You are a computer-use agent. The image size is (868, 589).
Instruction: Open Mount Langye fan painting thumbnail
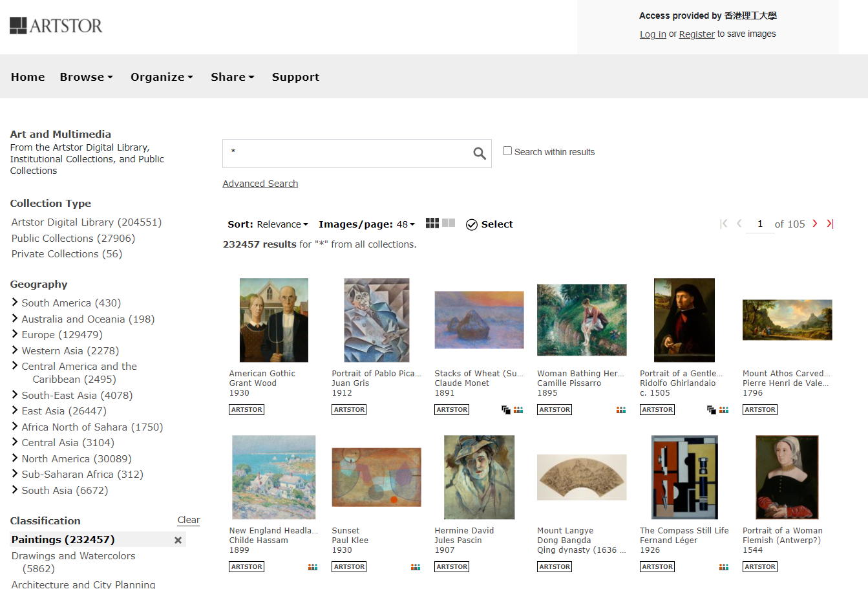[582, 477]
